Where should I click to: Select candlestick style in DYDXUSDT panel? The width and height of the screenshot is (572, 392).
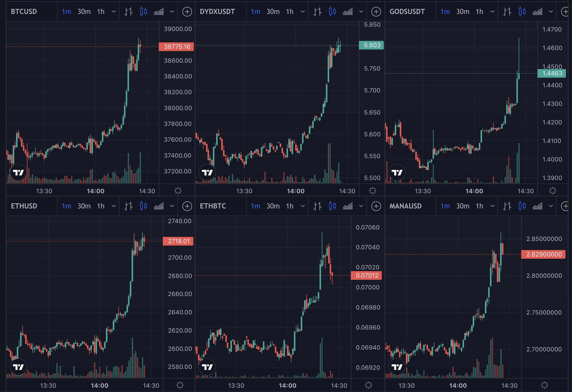coord(332,12)
